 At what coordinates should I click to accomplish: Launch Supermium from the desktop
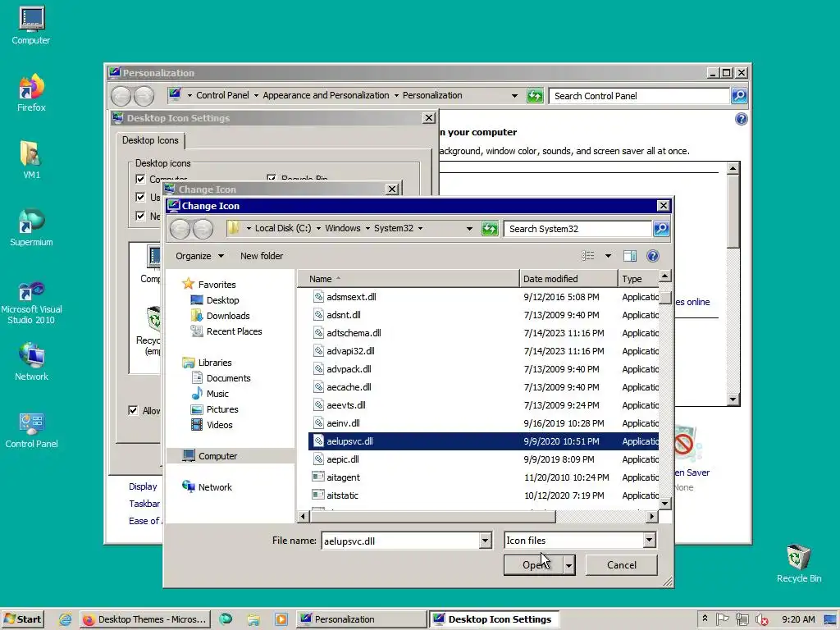31,227
